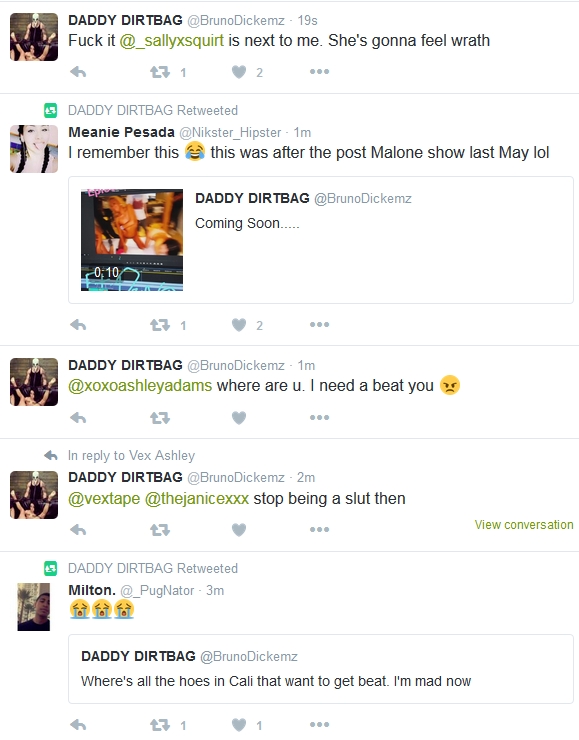This screenshot has height=740, width=579.
Task: Reply to the sallyxsquirt tweet
Action: (x=78, y=72)
